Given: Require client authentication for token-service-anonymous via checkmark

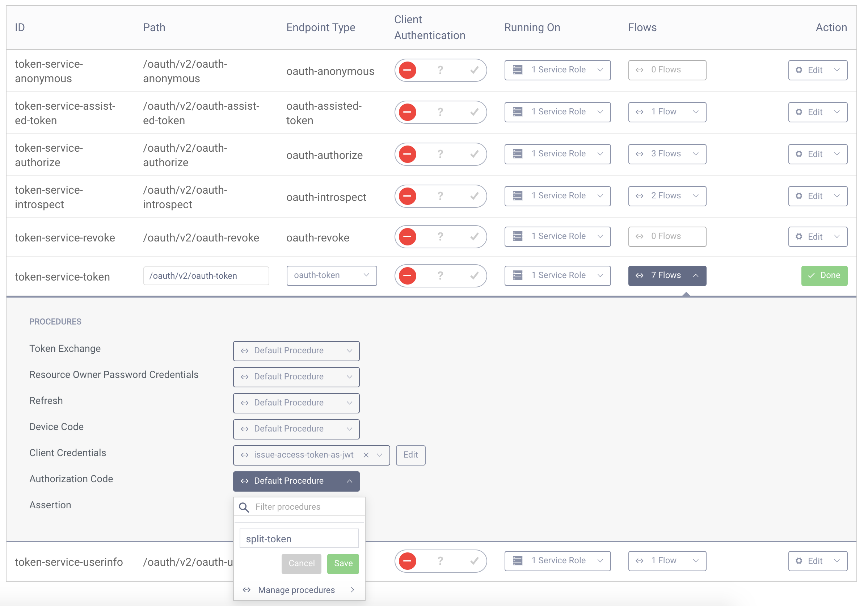Looking at the screenshot, I should coord(475,70).
